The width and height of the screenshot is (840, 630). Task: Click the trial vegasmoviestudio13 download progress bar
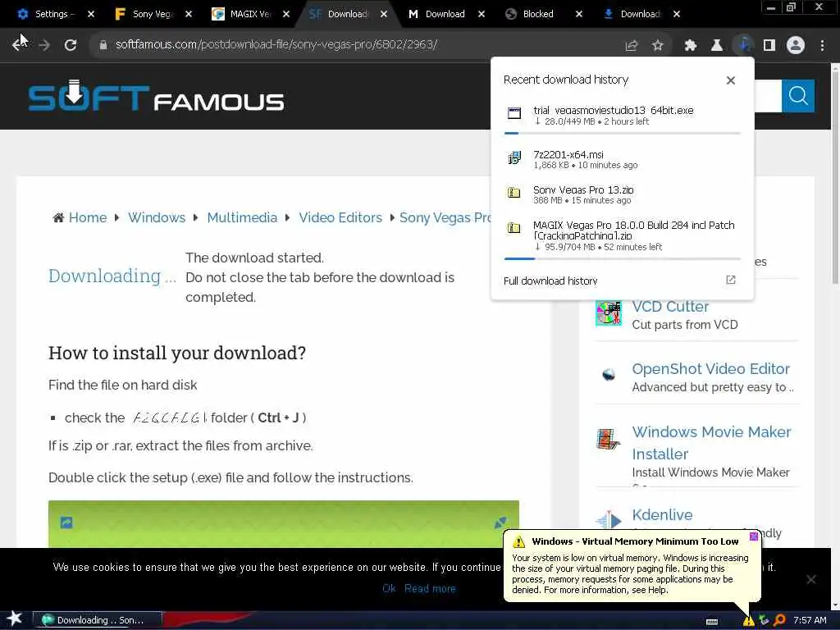[x=622, y=133]
